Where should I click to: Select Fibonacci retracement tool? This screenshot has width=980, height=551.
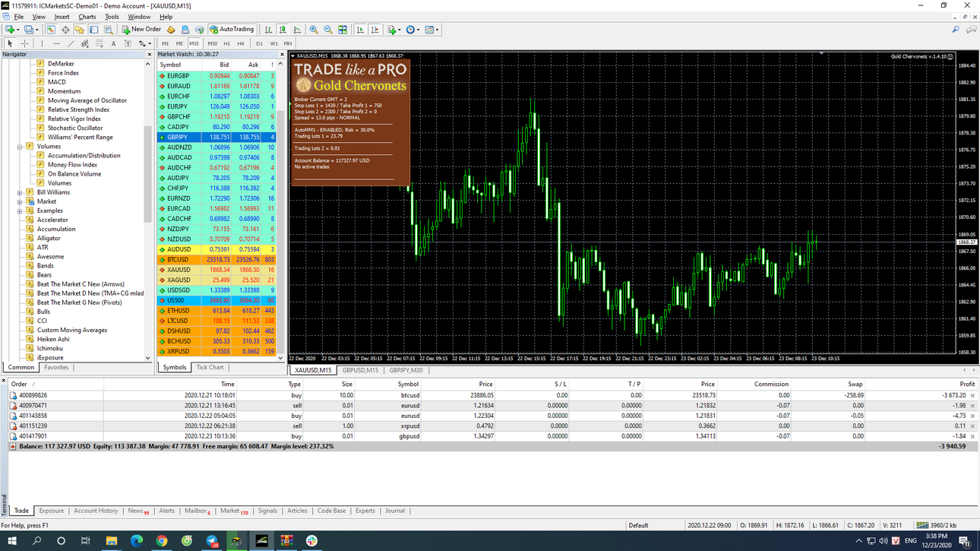pos(99,43)
